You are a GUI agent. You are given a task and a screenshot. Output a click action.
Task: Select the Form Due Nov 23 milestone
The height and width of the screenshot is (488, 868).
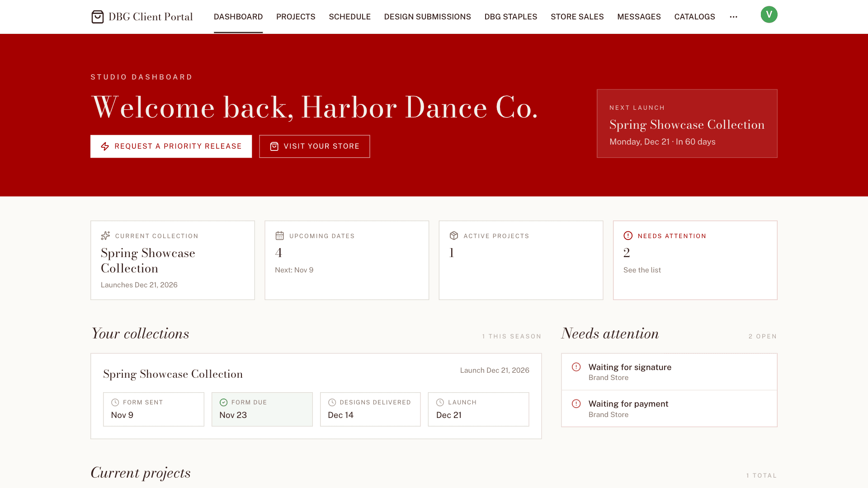[x=262, y=409]
